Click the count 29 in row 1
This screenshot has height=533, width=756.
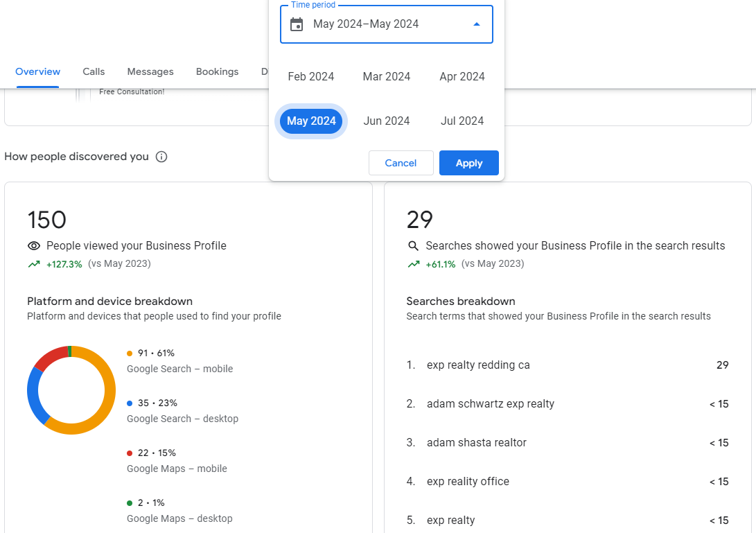(722, 365)
